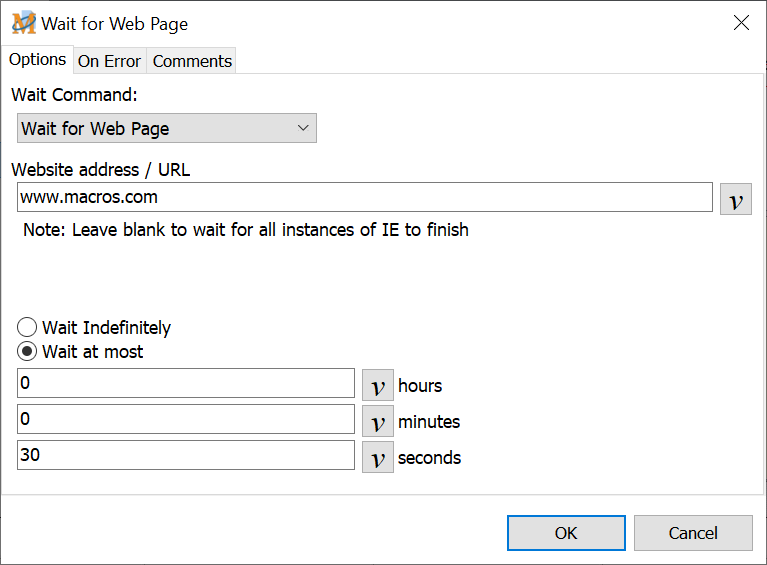Image resolution: width=767 pixels, height=565 pixels.
Task: Click the Macro Express icon in title bar
Action: [23, 23]
